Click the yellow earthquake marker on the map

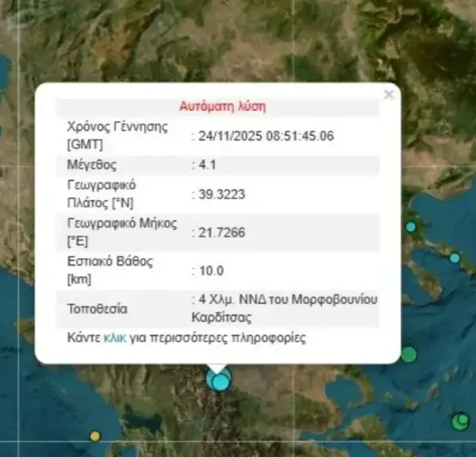95,436
